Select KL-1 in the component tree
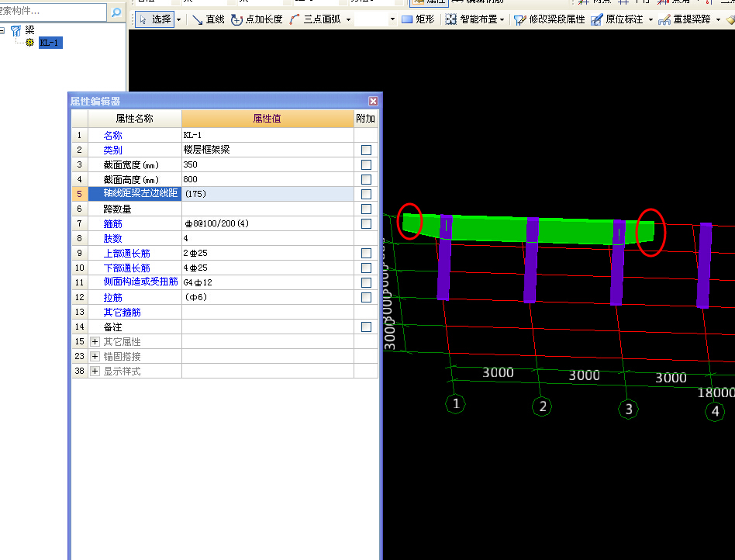This screenshot has height=560, width=735. coord(50,43)
